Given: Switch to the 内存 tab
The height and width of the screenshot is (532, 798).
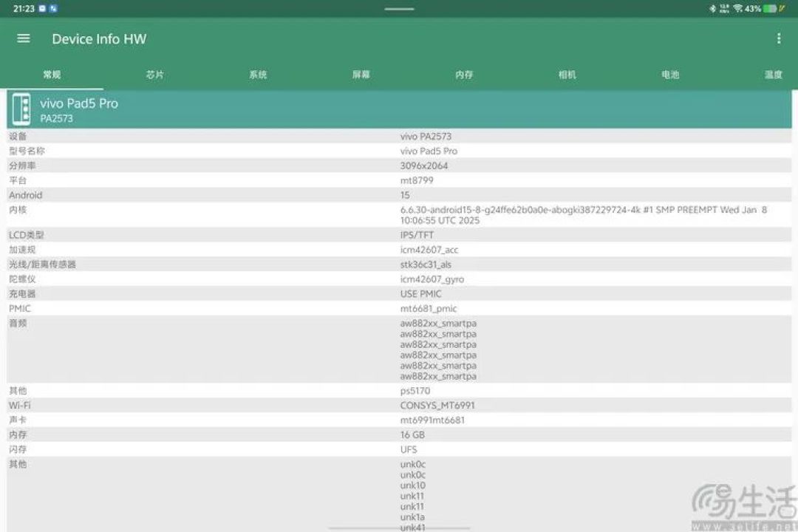Looking at the screenshot, I should (464, 75).
